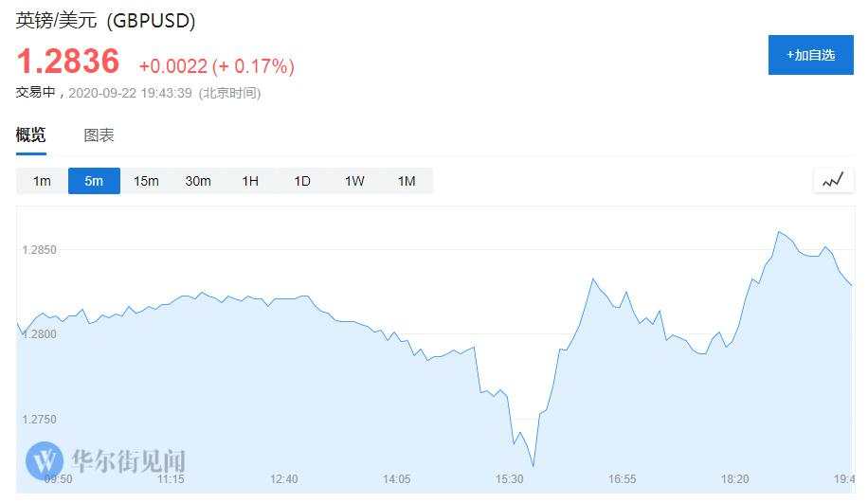Image resolution: width=868 pixels, height=503 pixels.
Task: Switch chart to 1M period
Action: coord(407,181)
